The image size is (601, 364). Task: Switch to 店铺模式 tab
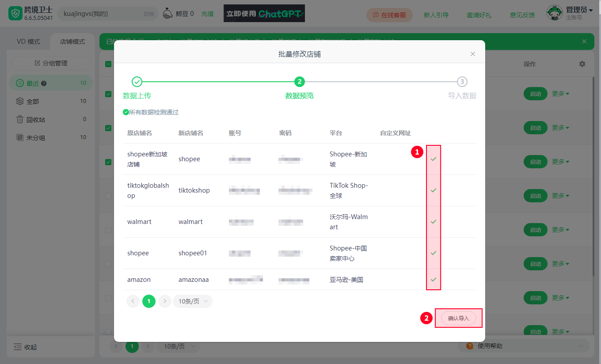72,42
